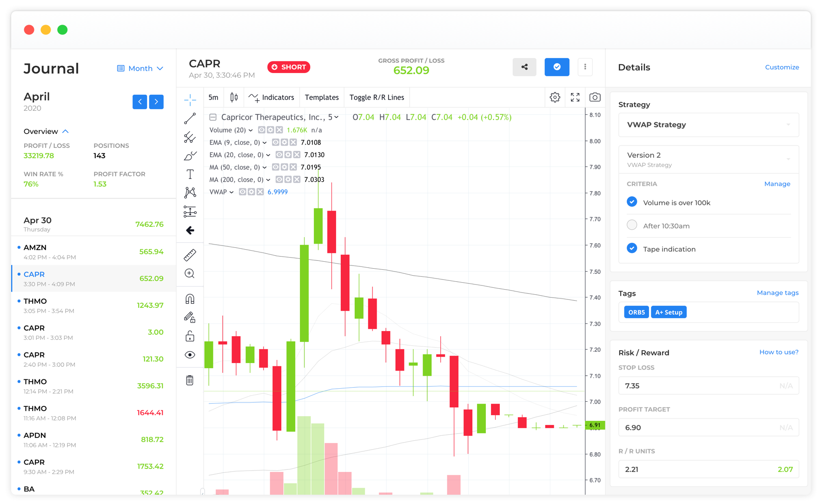Open the Templates menu
The height and width of the screenshot is (504, 822).
tap(322, 97)
